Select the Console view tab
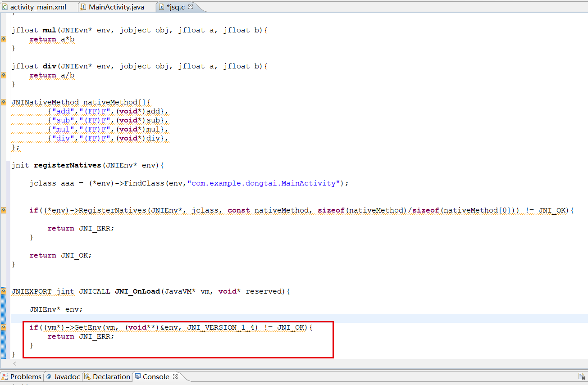Viewport: 588px width, 385px height. pos(156,376)
